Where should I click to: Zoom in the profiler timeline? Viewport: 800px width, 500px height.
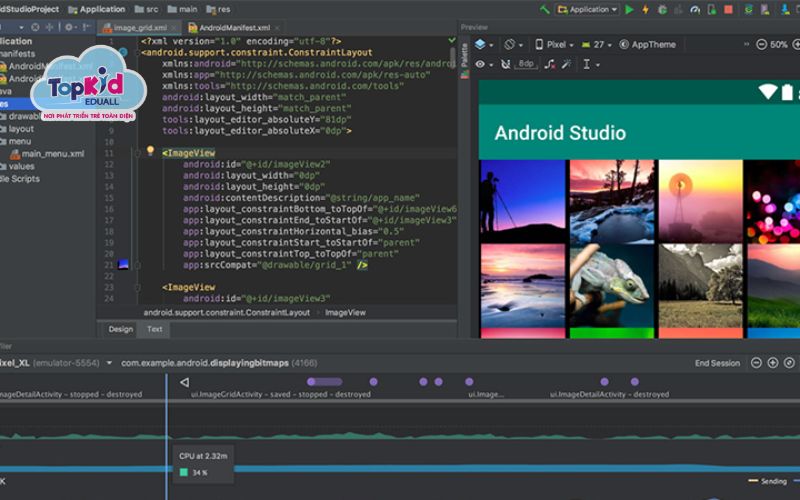(772, 363)
